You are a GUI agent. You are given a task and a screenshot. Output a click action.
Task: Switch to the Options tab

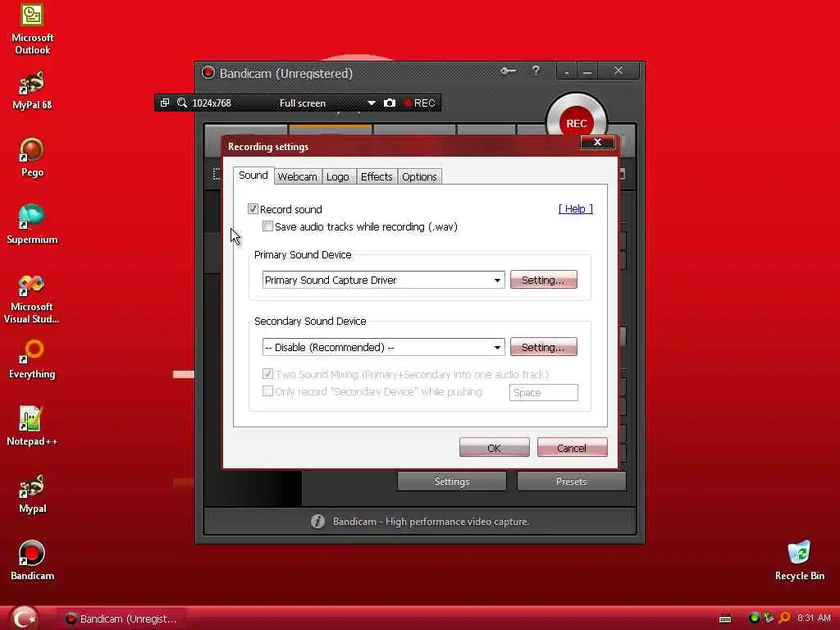pos(419,177)
